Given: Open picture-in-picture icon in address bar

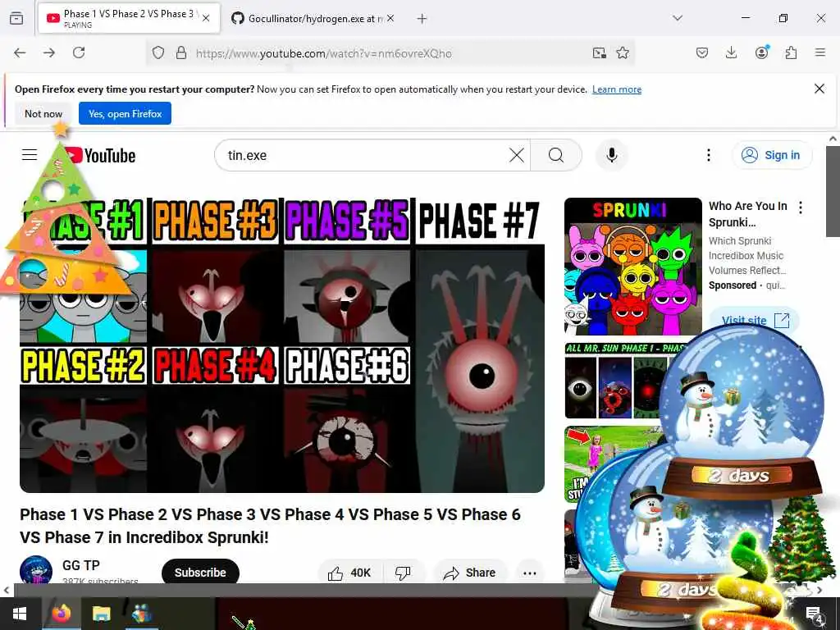Looking at the screenshot, I should tap(599, 52).
